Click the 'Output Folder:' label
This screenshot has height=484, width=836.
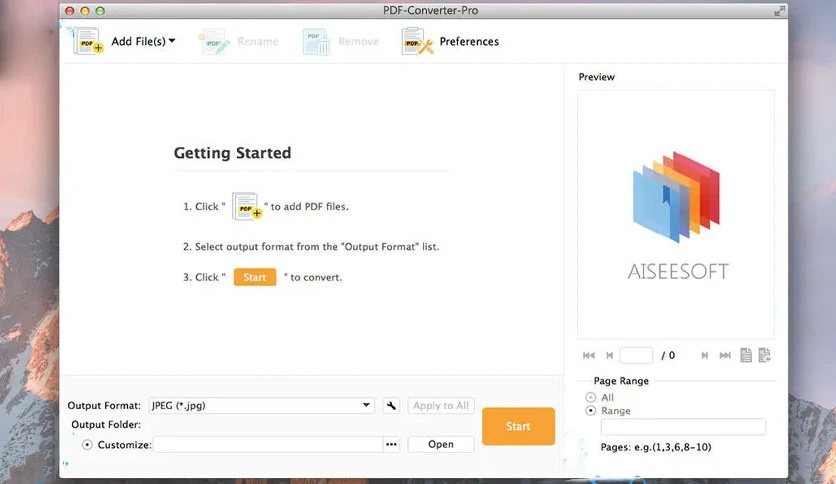pos(106,424)
